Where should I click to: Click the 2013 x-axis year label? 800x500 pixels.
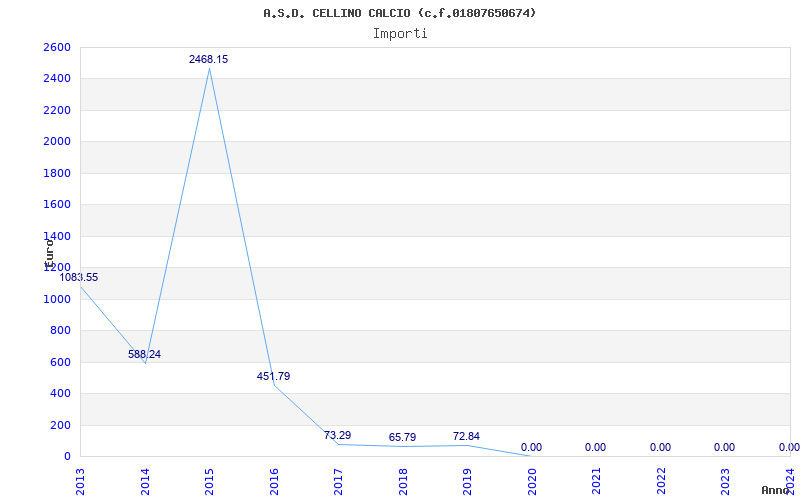80,482
